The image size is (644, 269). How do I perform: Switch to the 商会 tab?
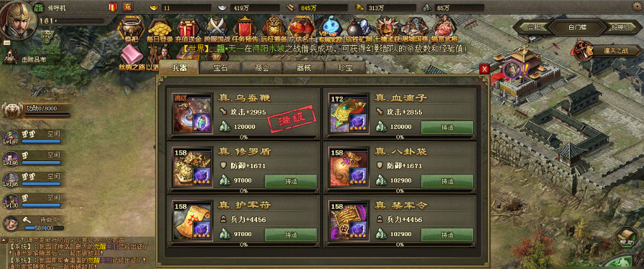[x=262, y=68]
